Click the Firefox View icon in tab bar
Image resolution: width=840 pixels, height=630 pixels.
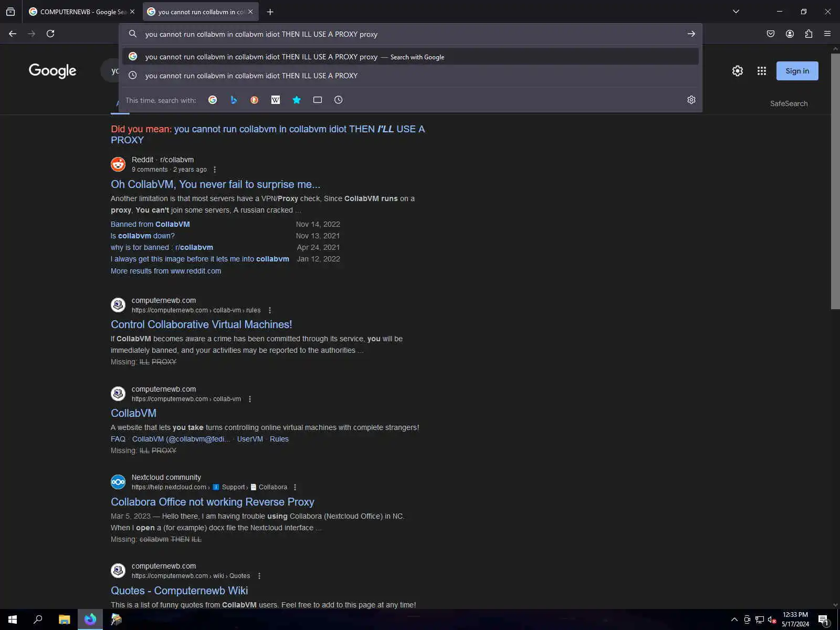click(x=10, y=12)
